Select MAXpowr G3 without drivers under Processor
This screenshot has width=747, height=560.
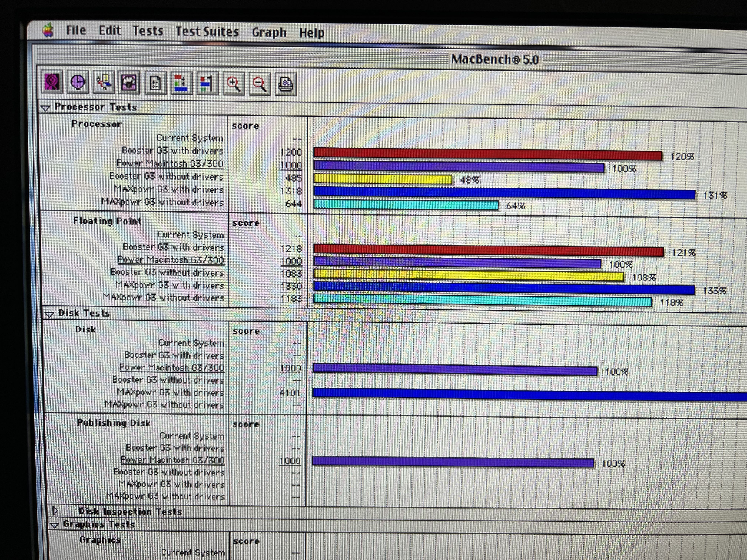(162, 202)
